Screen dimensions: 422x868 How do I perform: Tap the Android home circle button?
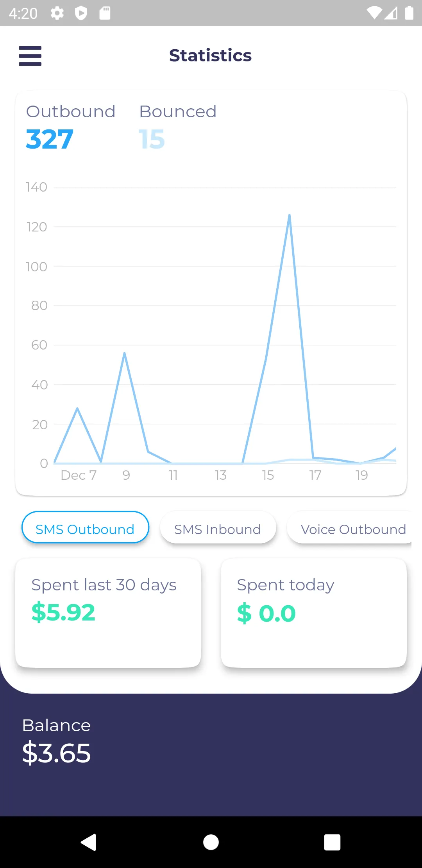pos(211,842)
